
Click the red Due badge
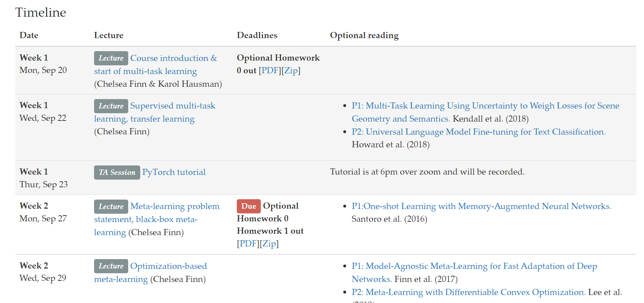pyautogui.click(x=249, y=206)
